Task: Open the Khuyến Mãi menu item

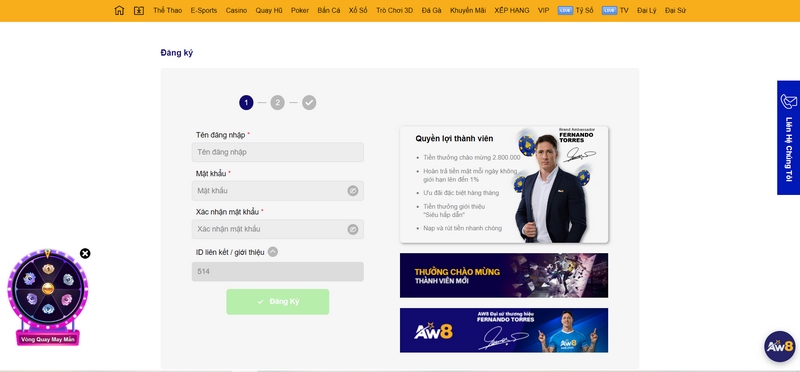Action: (468, 10)
